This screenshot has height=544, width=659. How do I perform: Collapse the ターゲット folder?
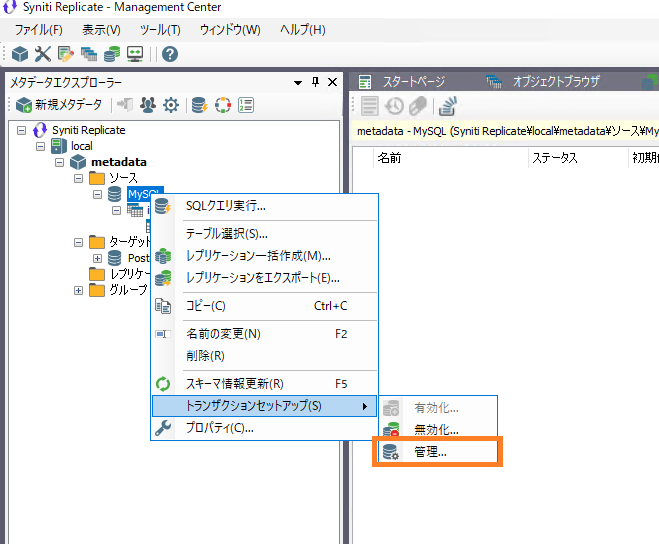tap(79, 242)
